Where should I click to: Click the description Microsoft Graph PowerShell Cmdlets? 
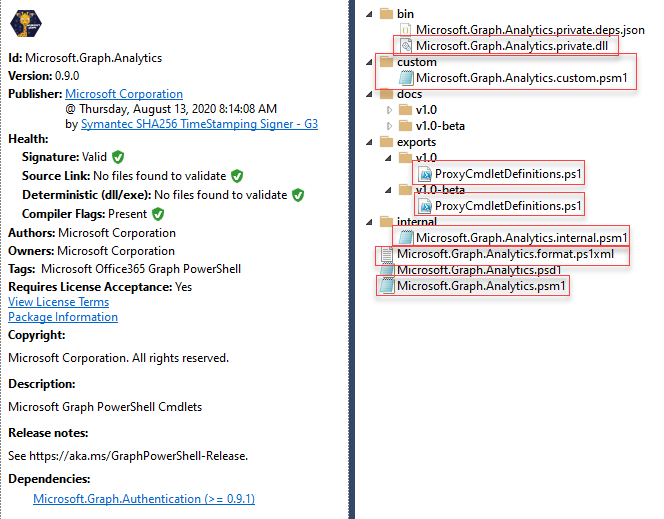pyautogui.click(x=105, y=407)
